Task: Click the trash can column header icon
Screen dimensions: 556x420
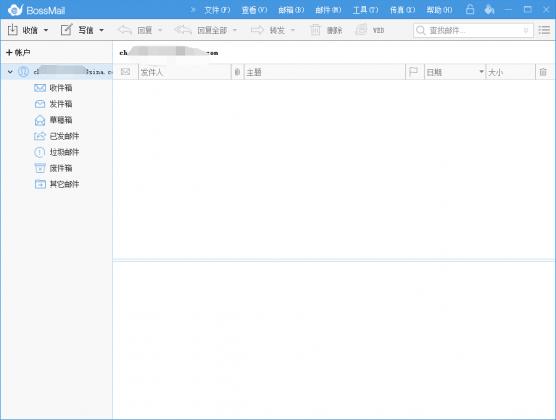Action: (x=543, y=72)
